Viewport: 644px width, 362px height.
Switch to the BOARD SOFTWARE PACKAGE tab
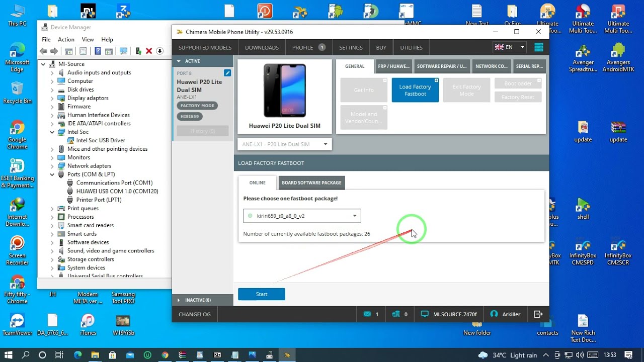tap(311, 183)
